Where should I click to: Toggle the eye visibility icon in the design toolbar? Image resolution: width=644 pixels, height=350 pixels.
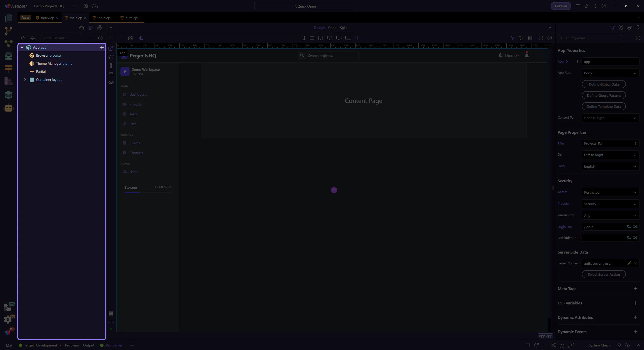click(111, 83)
